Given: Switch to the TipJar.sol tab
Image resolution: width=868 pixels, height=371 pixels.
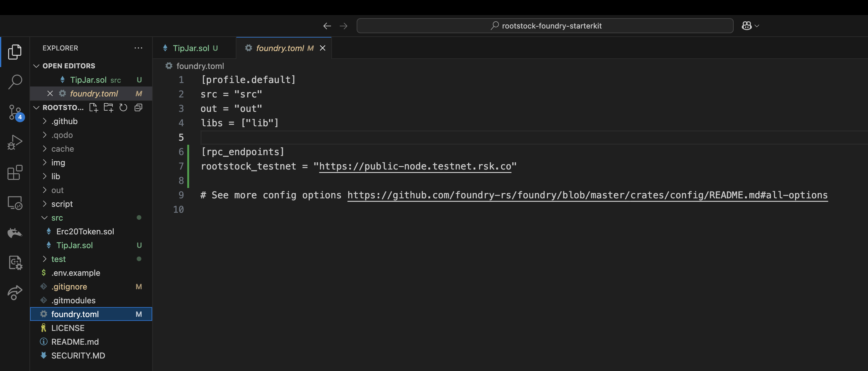Looking at the screenshot, I should click(194, 48).
